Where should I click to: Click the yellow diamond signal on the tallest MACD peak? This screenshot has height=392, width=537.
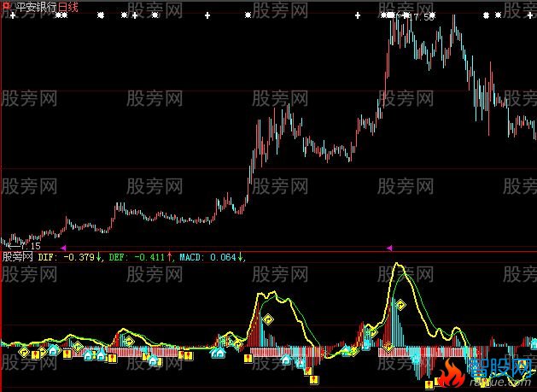400,305
